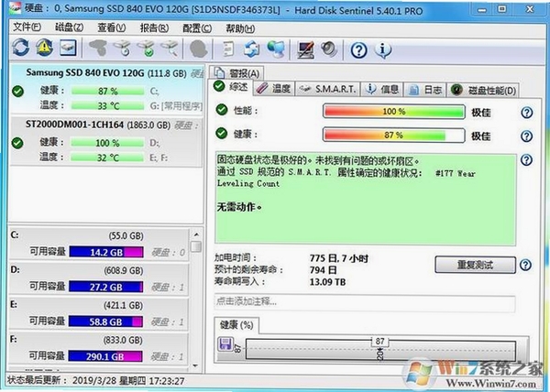
Task: Open the configuration monitor toolbar icon
Action: coord(306,49)
